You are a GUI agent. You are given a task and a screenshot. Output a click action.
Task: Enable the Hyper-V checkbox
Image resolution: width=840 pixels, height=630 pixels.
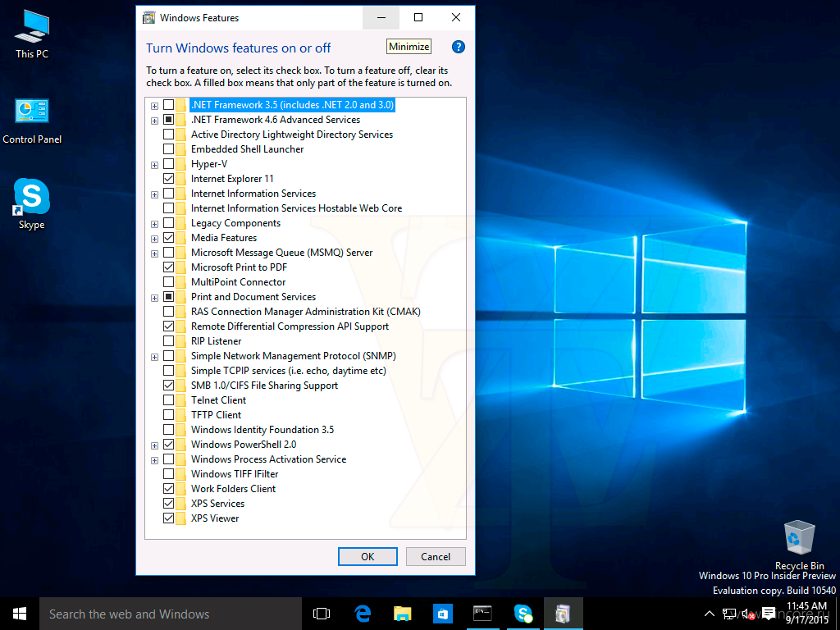tap(168, 164)
